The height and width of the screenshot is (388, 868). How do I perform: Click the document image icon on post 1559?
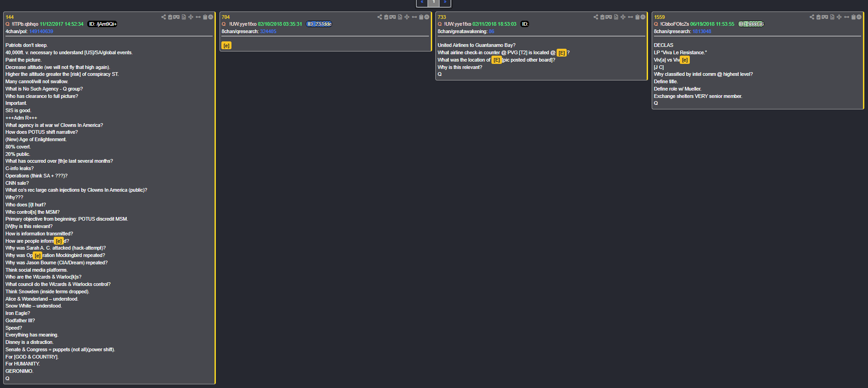pyautogui.click(x=832, y=17)
